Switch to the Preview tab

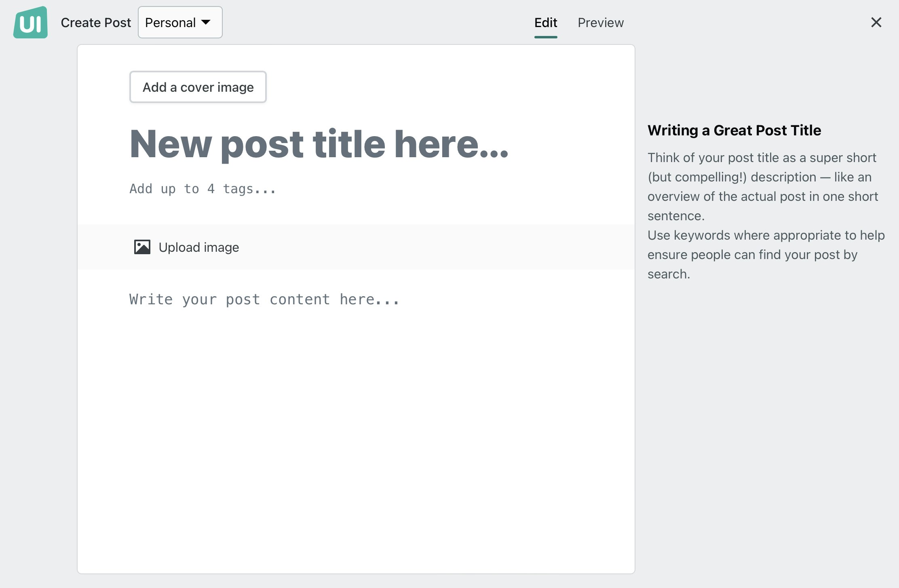[600, 22]
